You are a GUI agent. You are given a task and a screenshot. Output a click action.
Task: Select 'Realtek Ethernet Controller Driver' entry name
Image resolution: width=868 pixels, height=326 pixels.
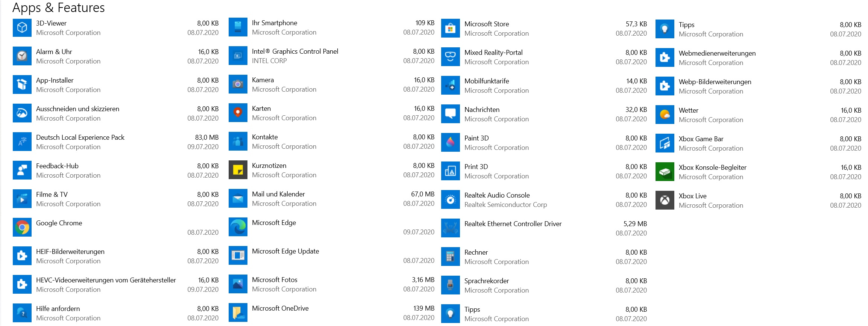[x=513, y=224]
